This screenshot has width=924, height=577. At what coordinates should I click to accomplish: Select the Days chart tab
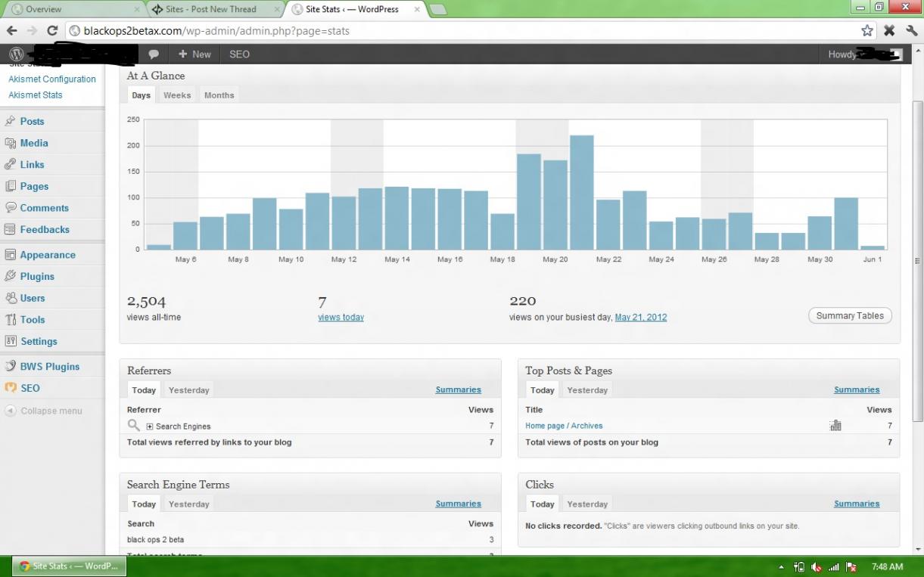pyautogui.click(x=141, y=95)
